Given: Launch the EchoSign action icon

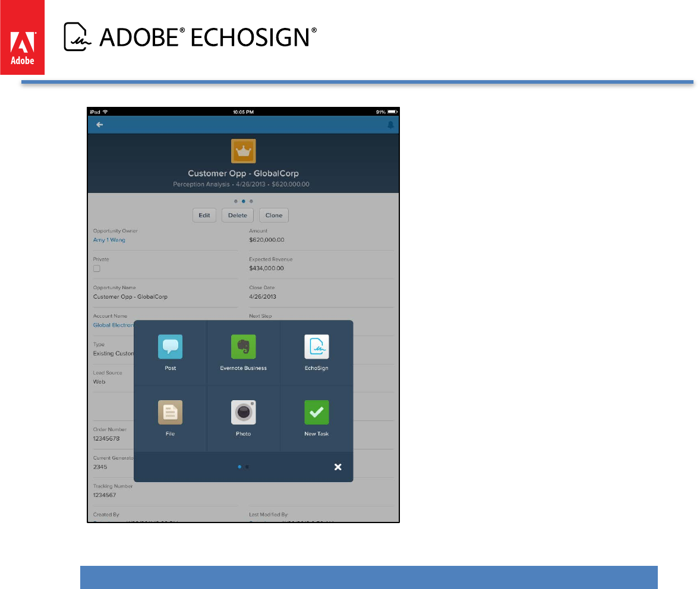Looking at the screenshot, I should click(x=317, y=347).
